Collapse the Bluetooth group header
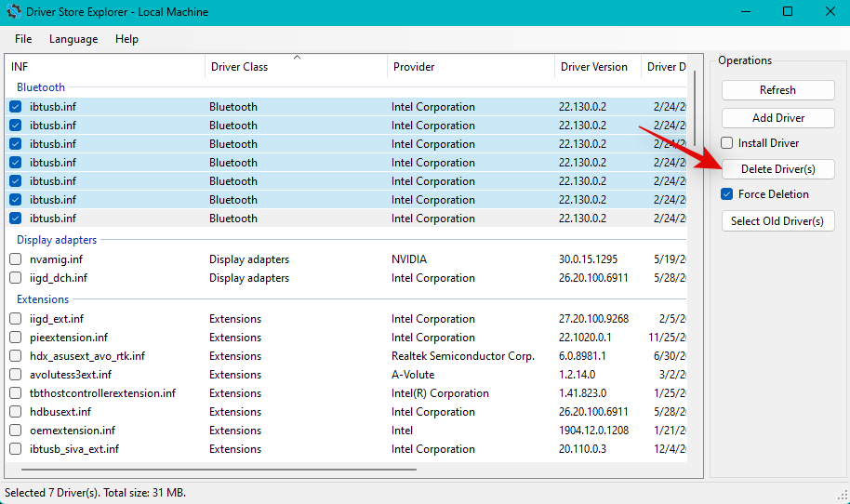Screen dimensions: 850x504 [41, 87]
